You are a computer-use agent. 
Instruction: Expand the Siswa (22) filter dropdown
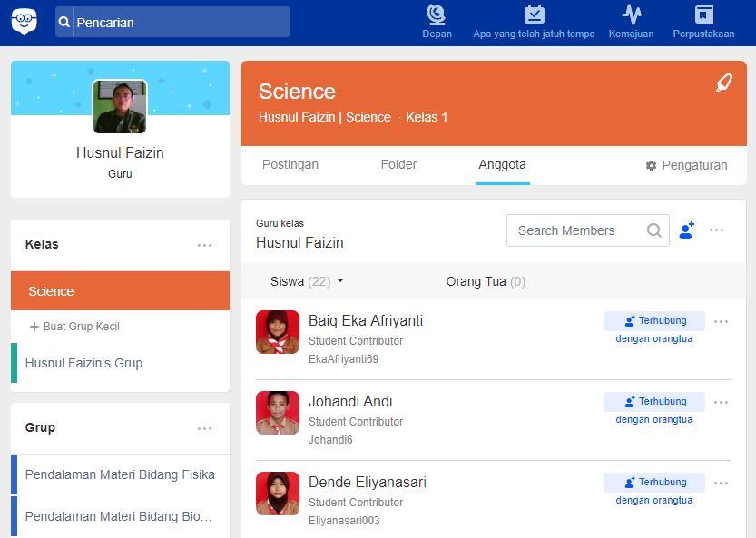(x=339, y=281)
